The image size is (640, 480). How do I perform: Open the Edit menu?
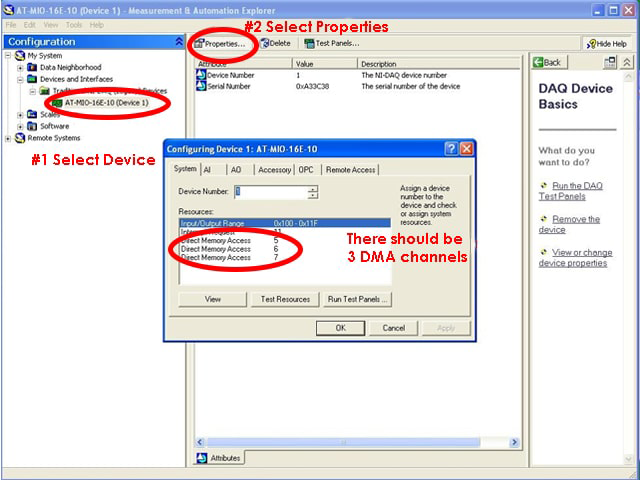(29, 25)
